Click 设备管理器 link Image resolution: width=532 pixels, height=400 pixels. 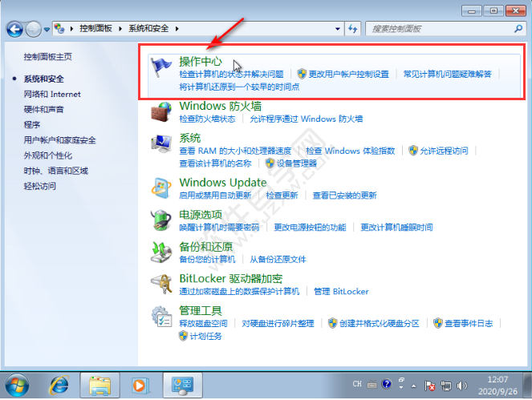point(297,164)
